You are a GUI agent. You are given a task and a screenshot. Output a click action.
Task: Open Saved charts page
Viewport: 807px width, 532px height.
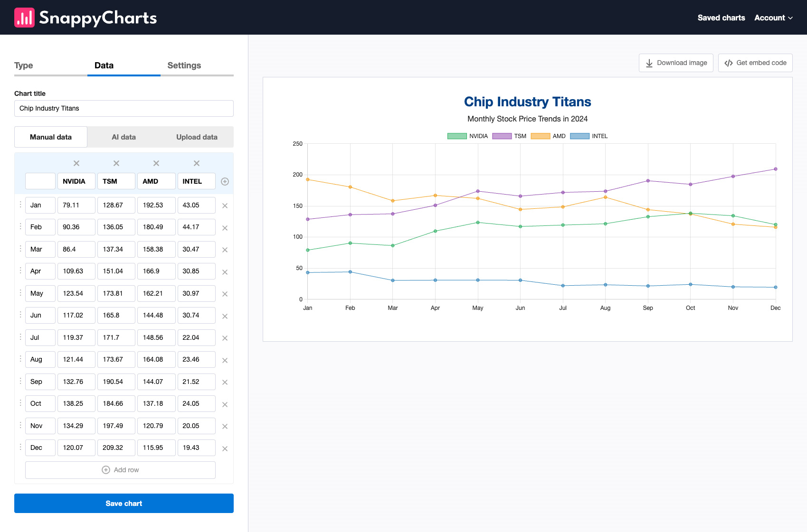click(x=721, y=18)
